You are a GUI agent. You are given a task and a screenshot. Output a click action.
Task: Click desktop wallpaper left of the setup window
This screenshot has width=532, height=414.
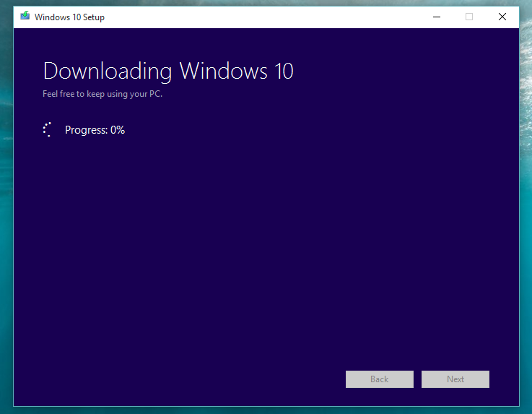[x=6, y=217]
